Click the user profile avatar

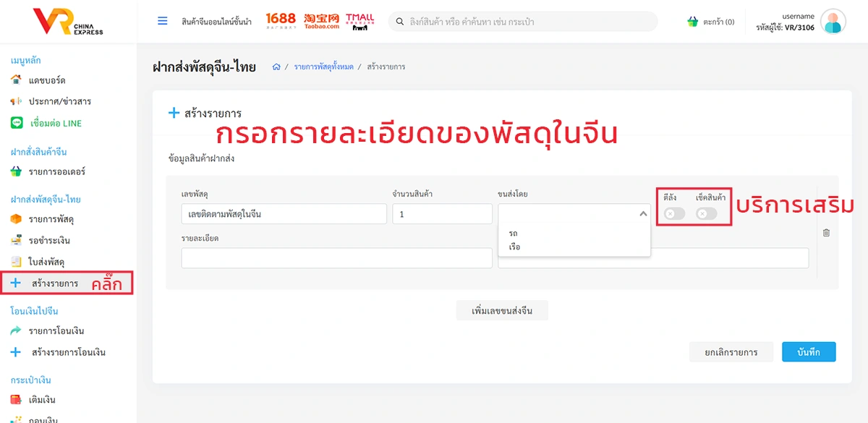tap(833, 22)
